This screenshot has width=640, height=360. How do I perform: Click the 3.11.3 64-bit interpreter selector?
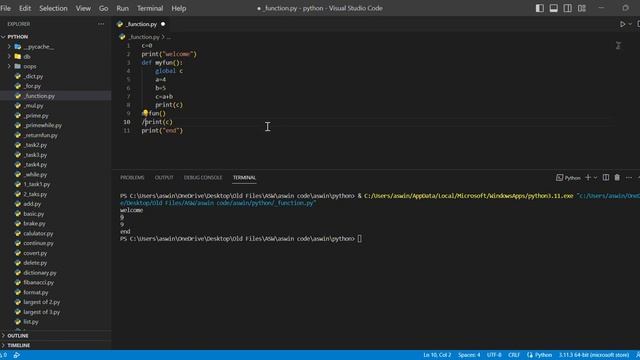[x=594, y=355]
